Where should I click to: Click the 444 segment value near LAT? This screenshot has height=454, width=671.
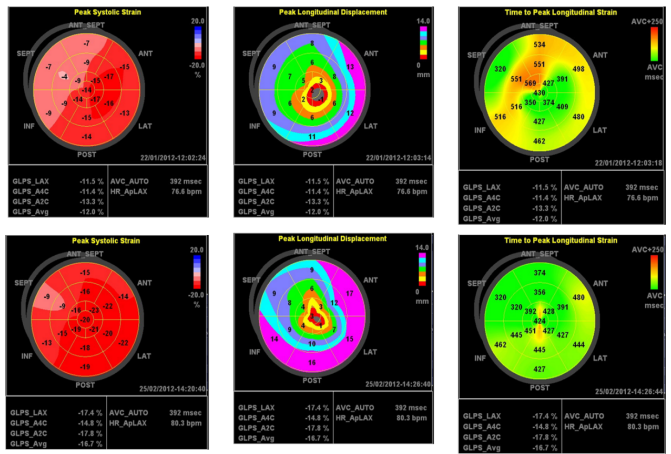click(579, 344)
